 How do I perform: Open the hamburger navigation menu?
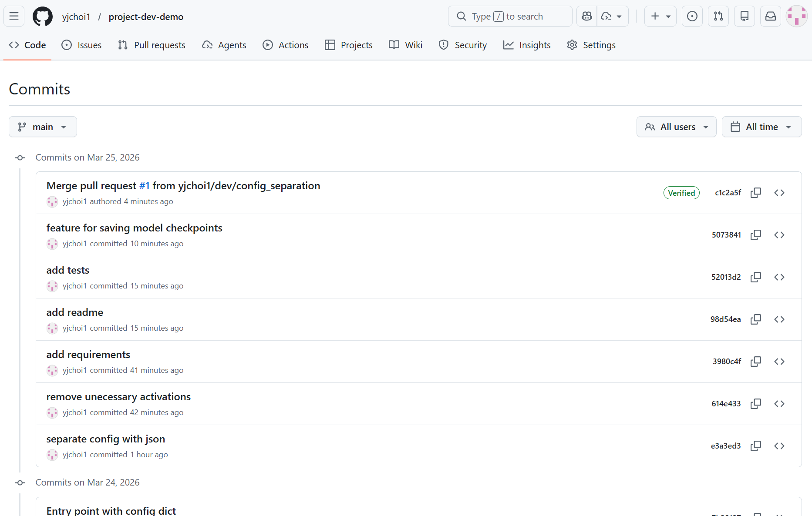point(14,17)
